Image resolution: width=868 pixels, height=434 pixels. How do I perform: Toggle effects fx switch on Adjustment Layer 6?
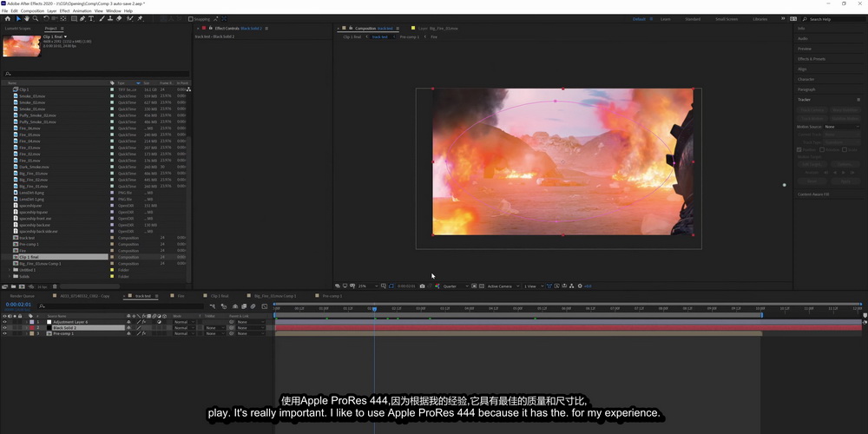[144, 322]
